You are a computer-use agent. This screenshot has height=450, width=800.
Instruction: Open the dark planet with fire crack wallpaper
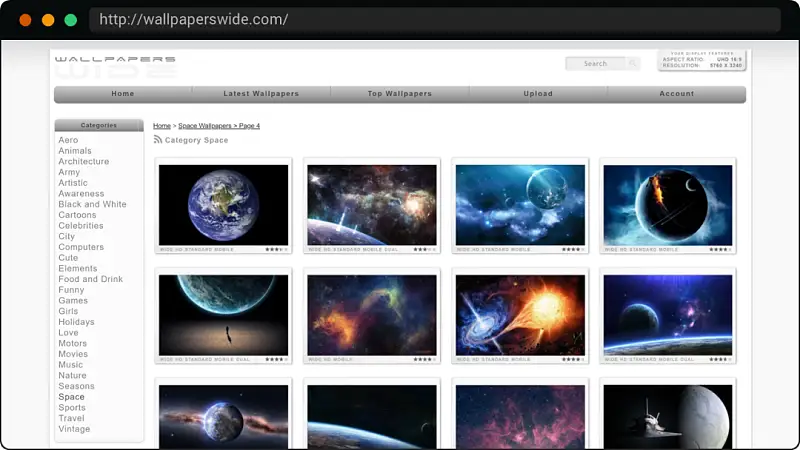[668, 205]
